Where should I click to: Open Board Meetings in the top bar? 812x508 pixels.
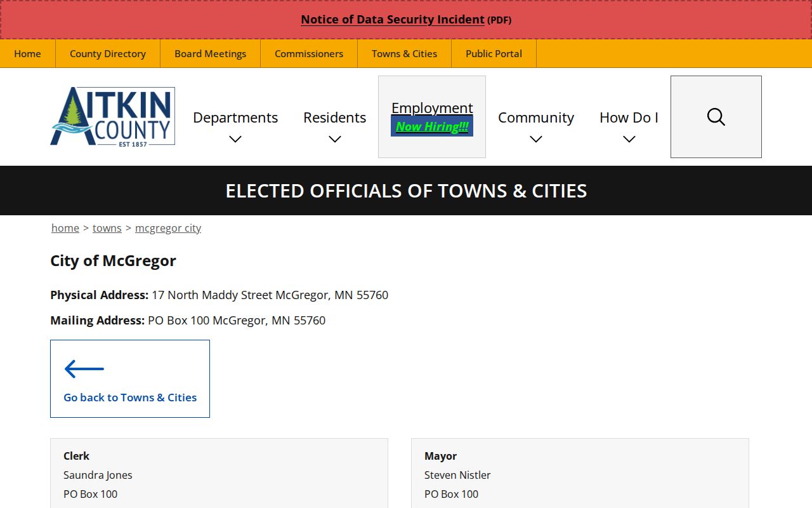211,53
